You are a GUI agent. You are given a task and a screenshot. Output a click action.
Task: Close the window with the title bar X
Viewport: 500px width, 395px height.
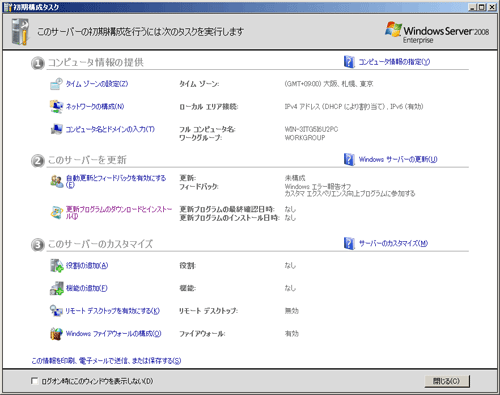tap(492, 7)
